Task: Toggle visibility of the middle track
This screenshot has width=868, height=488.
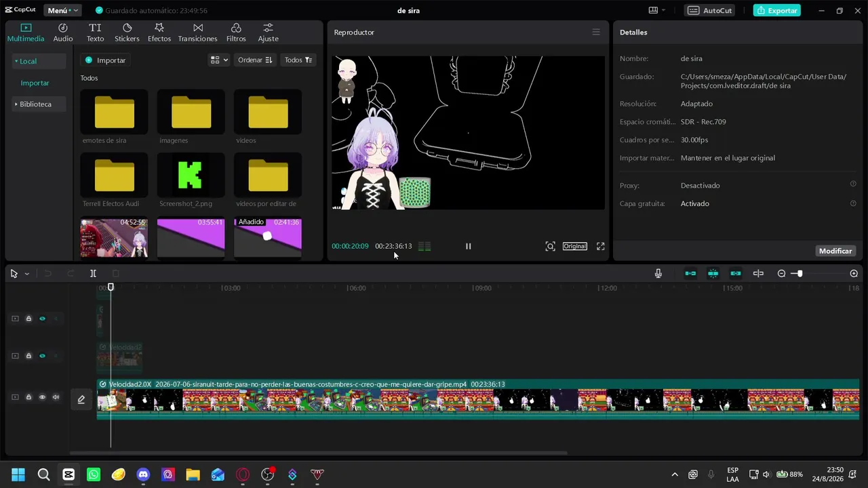Action: [x=42, y=356]
